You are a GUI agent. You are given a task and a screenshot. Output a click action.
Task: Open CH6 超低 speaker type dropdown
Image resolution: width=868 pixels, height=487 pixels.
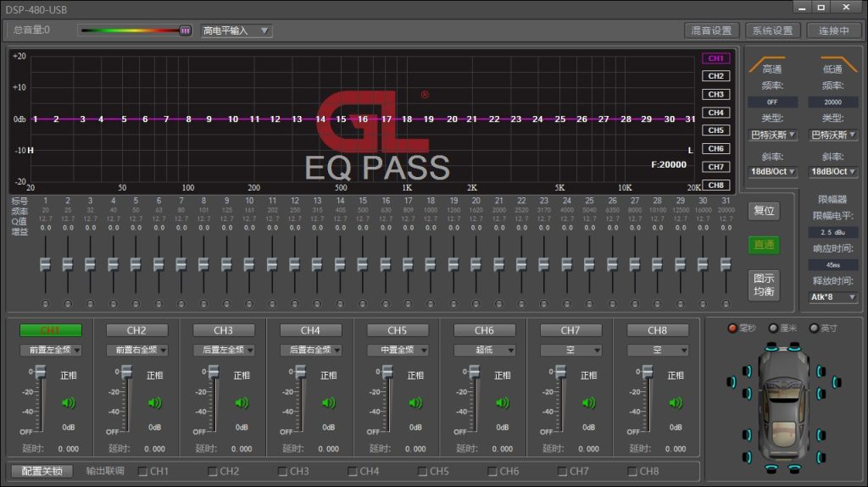(x=484, y=350)
